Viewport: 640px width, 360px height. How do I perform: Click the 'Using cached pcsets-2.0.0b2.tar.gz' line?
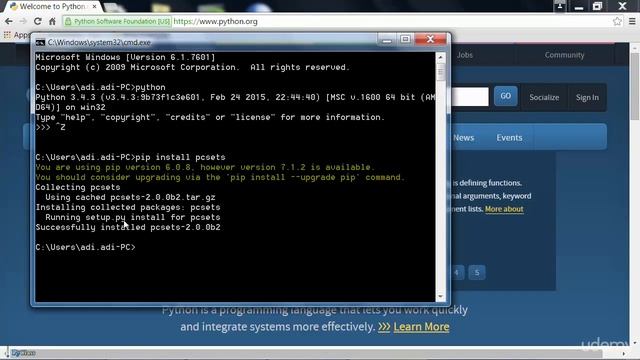pyautogui.click(x=130, y=197)
